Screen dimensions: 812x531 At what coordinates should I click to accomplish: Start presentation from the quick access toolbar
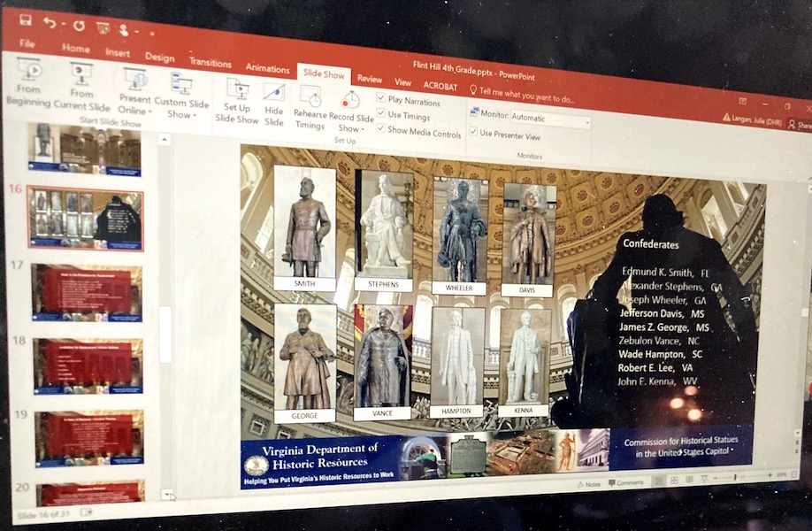click(x=103, y=27)
